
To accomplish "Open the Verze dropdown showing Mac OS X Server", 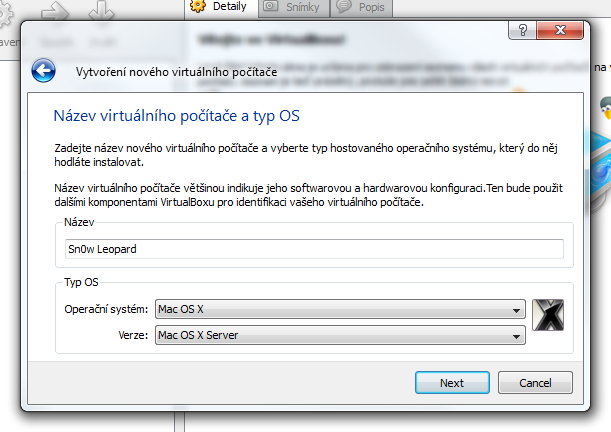I will 340,335.
